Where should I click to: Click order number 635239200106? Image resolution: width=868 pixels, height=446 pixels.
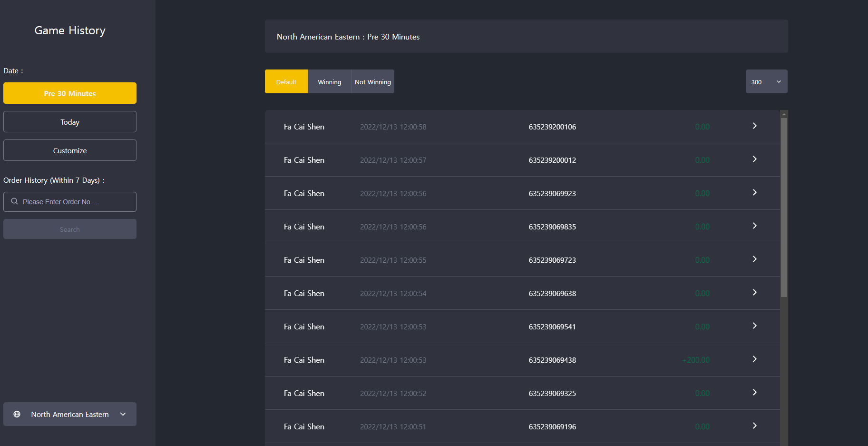click(552, 127)
